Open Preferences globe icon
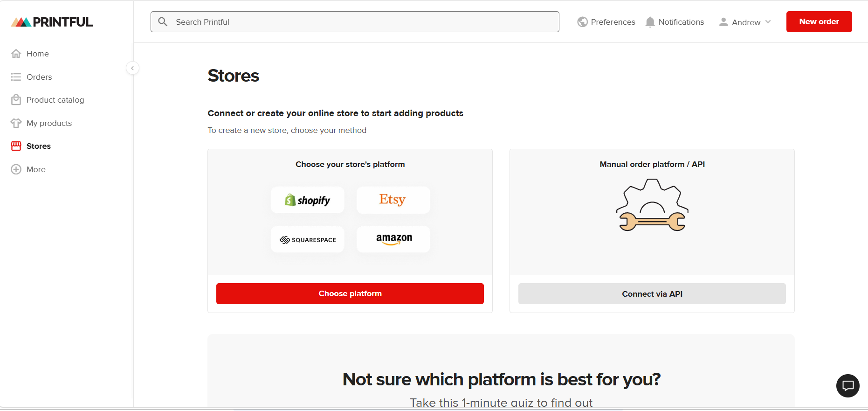The height and width of the screenshot is (411, 868). coord(582,22)
